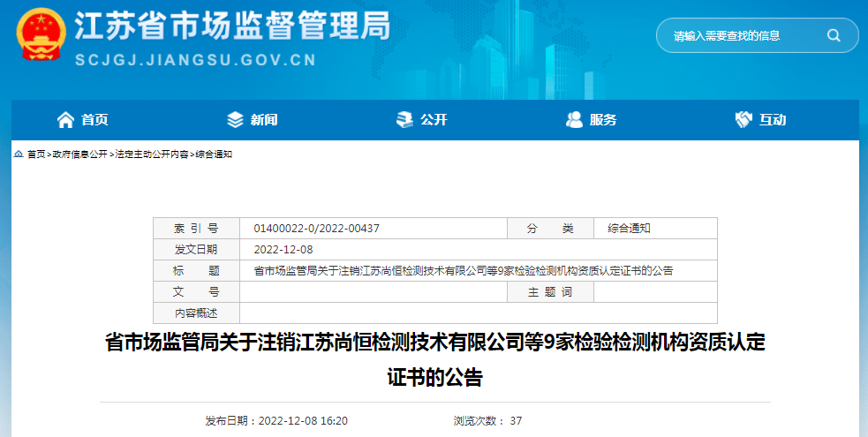Go to 首页 breadcrumb link

point(36,154)
